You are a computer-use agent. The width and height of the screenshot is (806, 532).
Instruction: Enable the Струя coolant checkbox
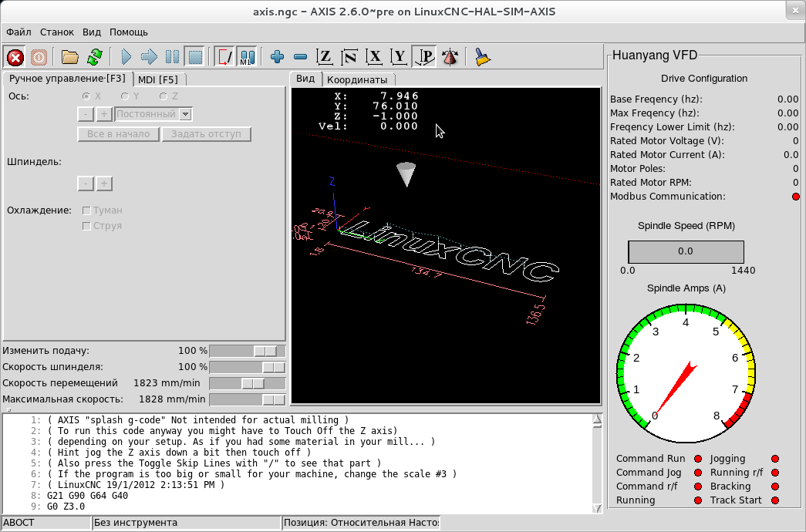[87, 226]
